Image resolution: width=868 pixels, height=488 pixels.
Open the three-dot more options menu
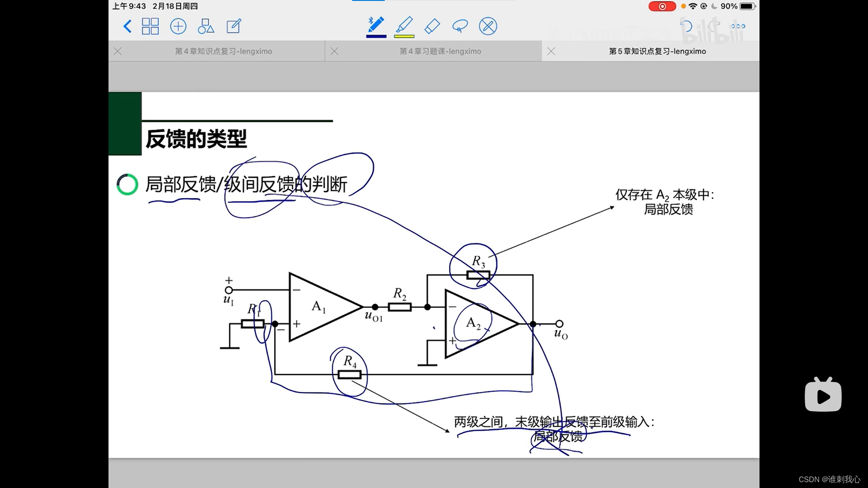click(x=738, y=26)
